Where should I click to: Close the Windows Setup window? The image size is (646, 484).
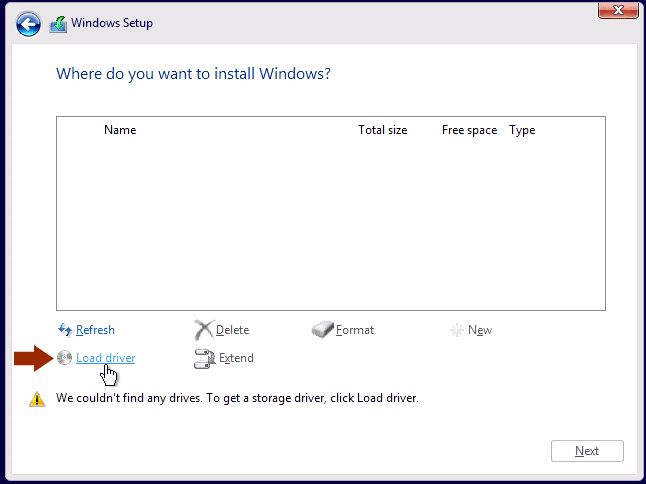pos(618,10)
